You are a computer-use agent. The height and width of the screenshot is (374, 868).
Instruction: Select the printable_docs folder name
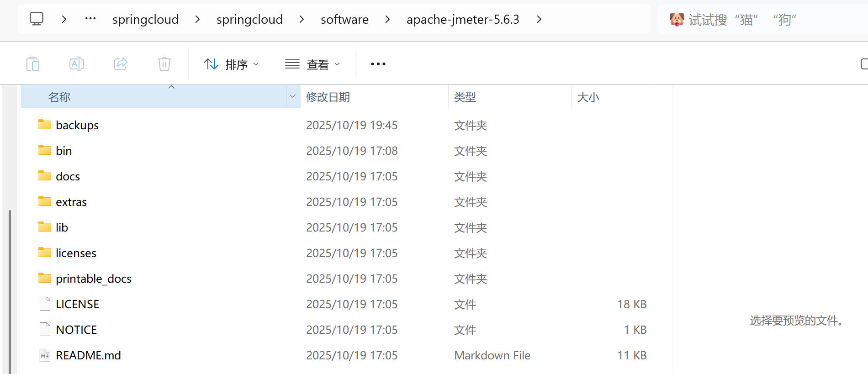click(x=94, y=279)
